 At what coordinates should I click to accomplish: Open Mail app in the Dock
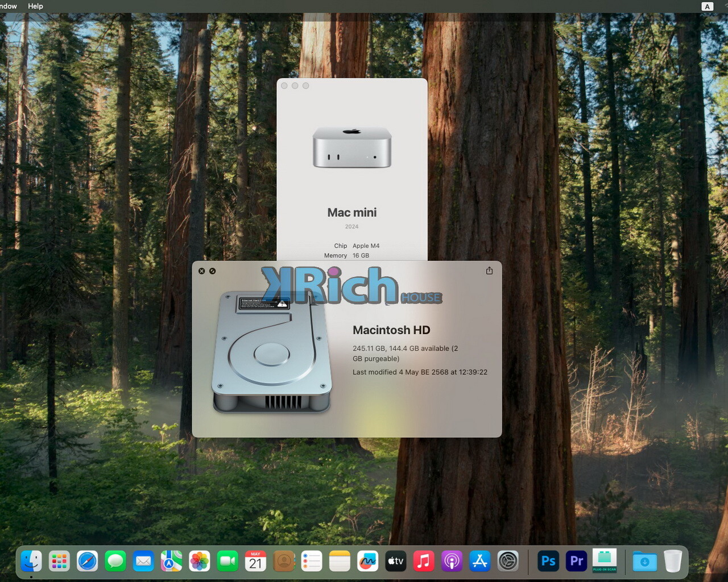coord(143,562)
